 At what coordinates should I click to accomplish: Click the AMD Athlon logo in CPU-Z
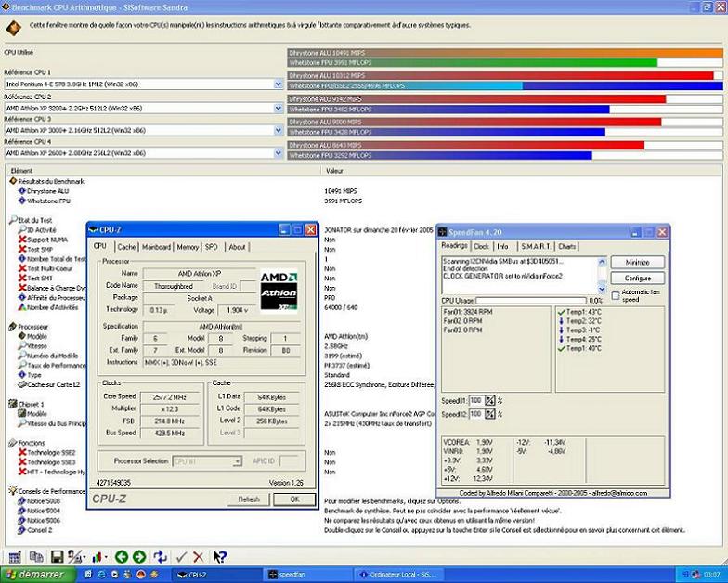279,291
